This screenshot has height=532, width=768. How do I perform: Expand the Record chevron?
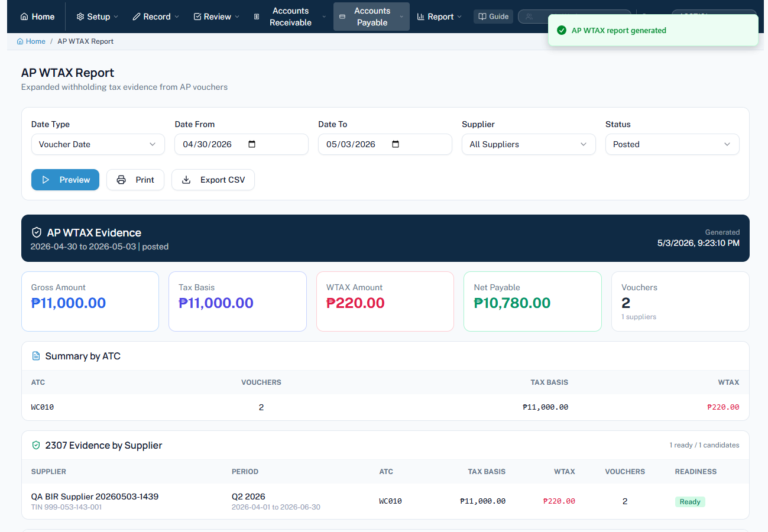(177, 17)
